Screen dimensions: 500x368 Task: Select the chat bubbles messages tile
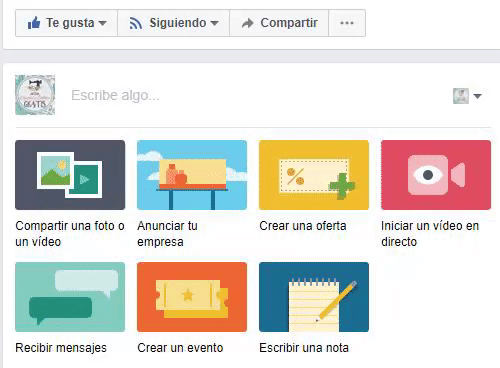click(70, 297)
